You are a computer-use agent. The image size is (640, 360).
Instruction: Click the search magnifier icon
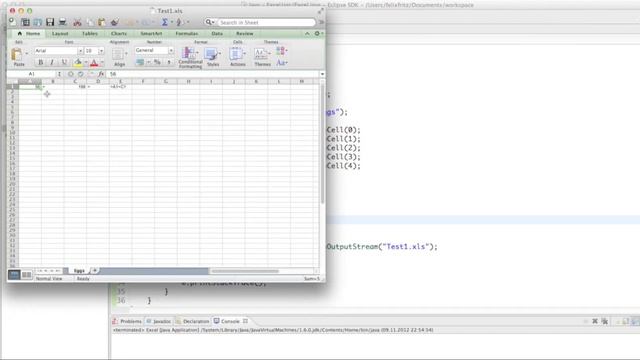point(208,22)
